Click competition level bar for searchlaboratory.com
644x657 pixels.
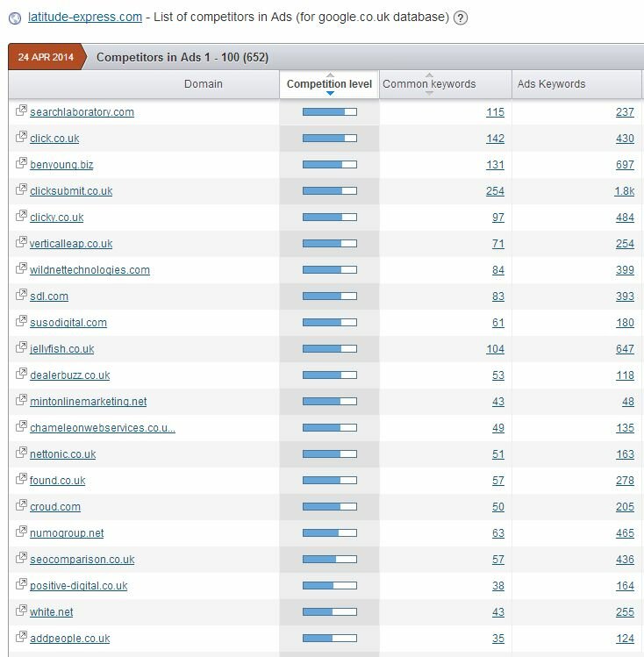pos(330,112)
